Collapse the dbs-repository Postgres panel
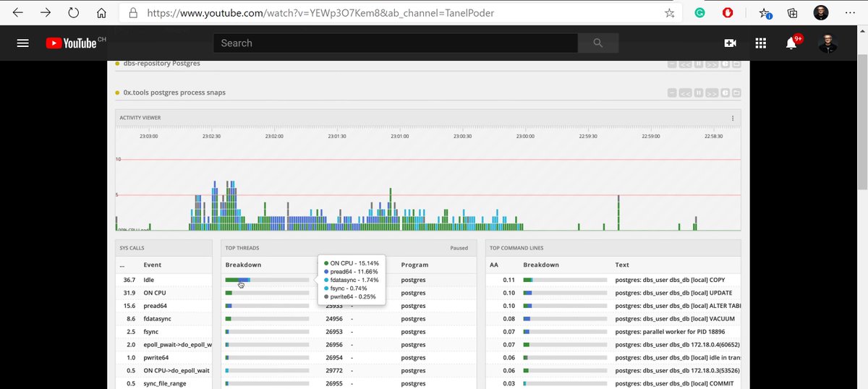Viewport: 868px width, 389px height. coord(673,64)
